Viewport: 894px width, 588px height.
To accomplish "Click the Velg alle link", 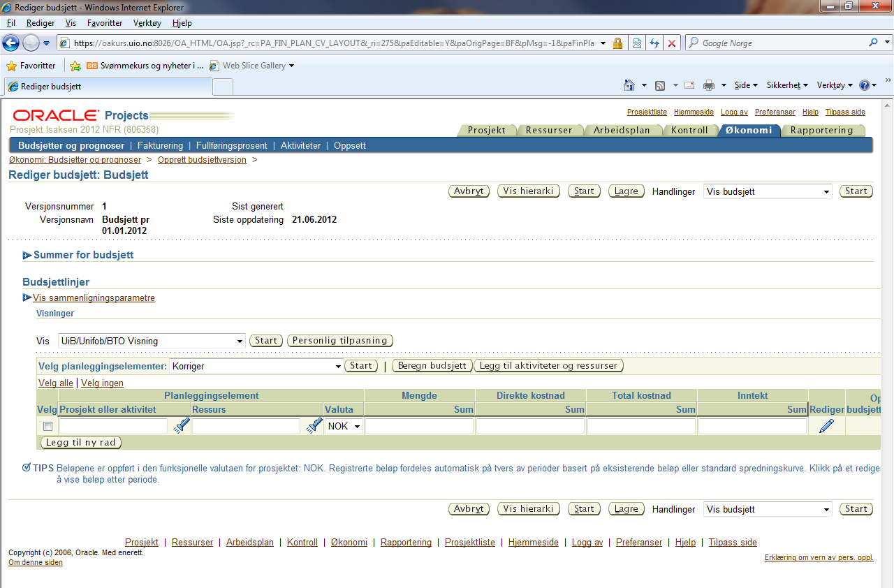I will pyautogui.click(x=55, y=383).
